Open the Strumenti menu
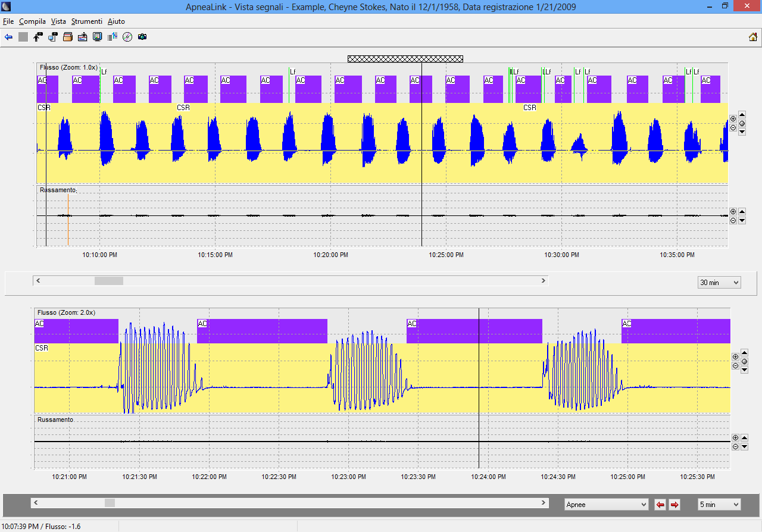The image size is (762, 532). [87, 21]
